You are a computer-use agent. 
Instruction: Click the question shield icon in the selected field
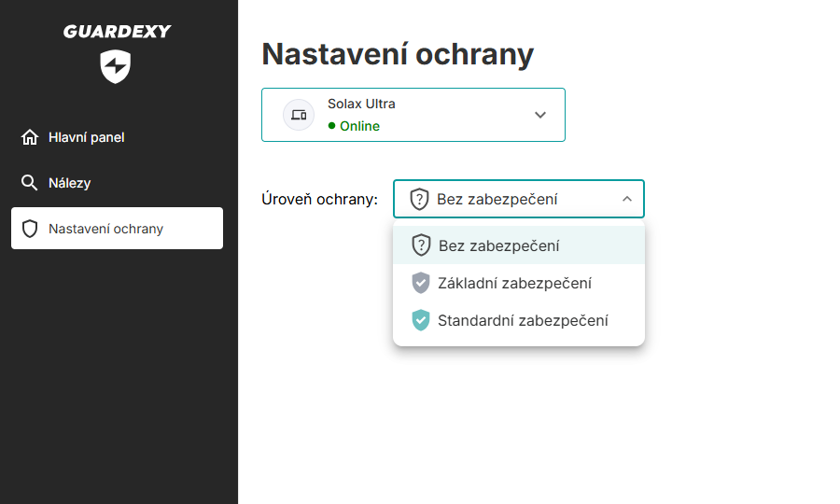419,199
